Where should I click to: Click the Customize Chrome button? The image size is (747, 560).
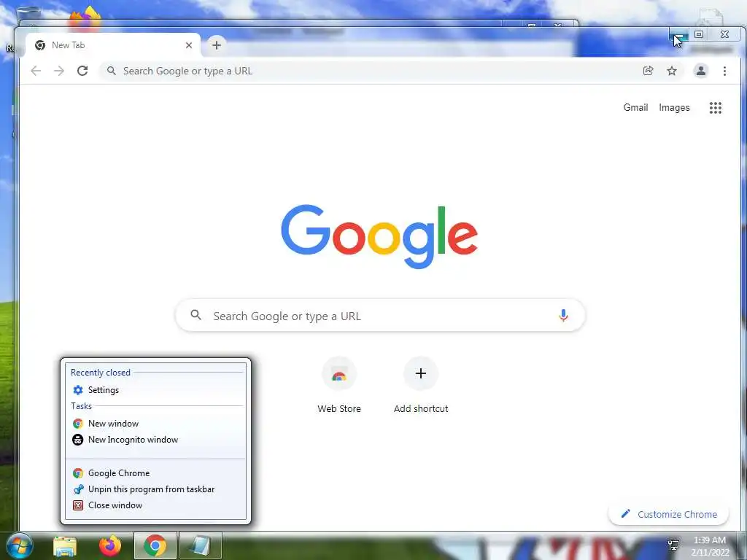point(669,514)
